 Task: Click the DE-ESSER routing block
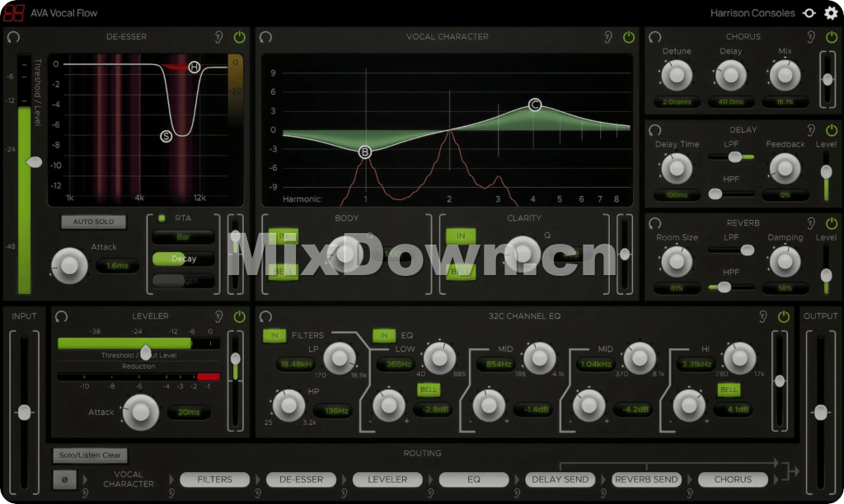coord(302,479)
